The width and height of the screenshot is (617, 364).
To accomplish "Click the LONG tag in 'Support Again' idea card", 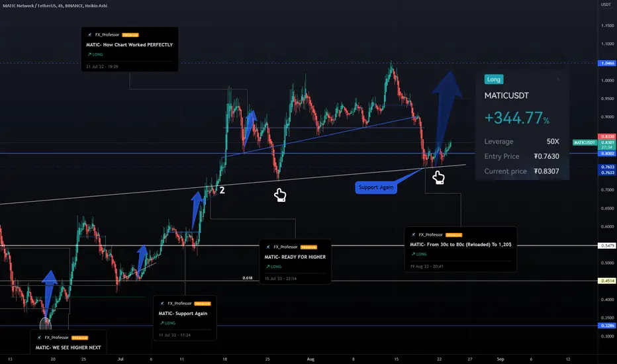I will coord(167,323).
